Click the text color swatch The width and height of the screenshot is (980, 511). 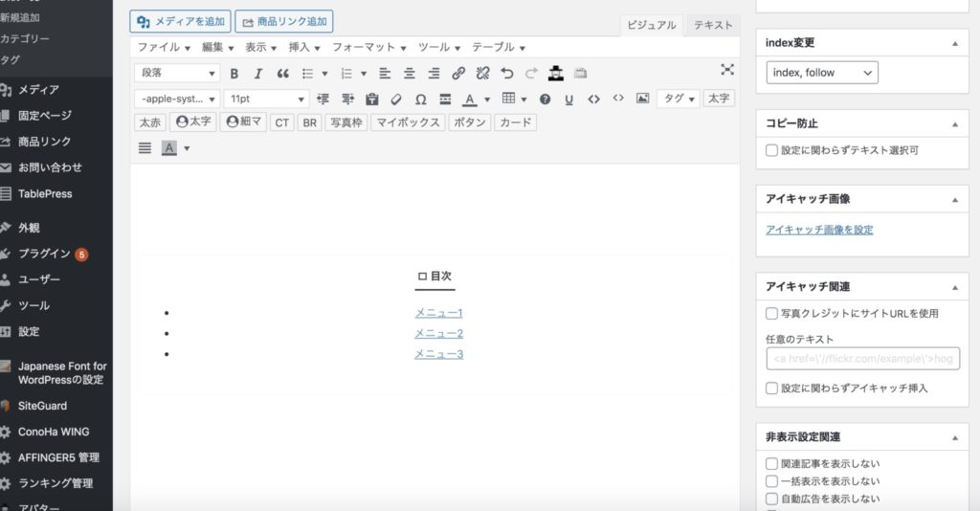469,99
